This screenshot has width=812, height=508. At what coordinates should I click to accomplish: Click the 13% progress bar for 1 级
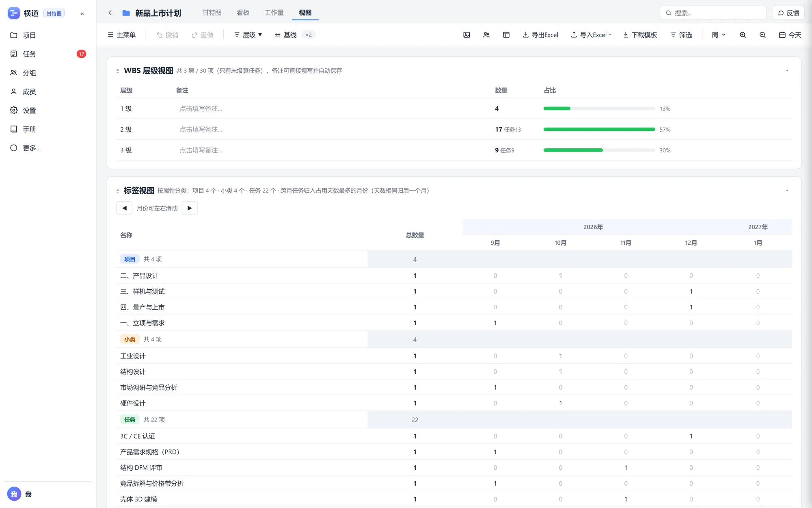[599, 109]
